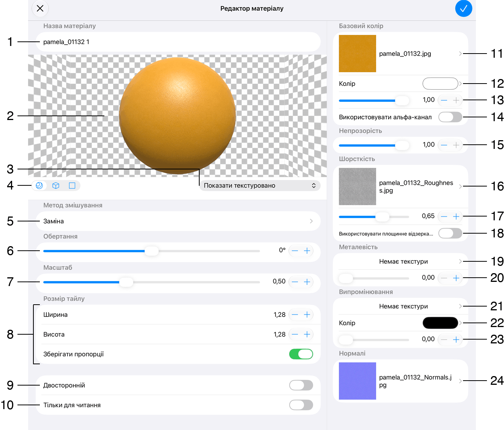This screenshot has height=430, width=504.
Task: Decrease the Висота tile height with minus
Action: [295, 334]
